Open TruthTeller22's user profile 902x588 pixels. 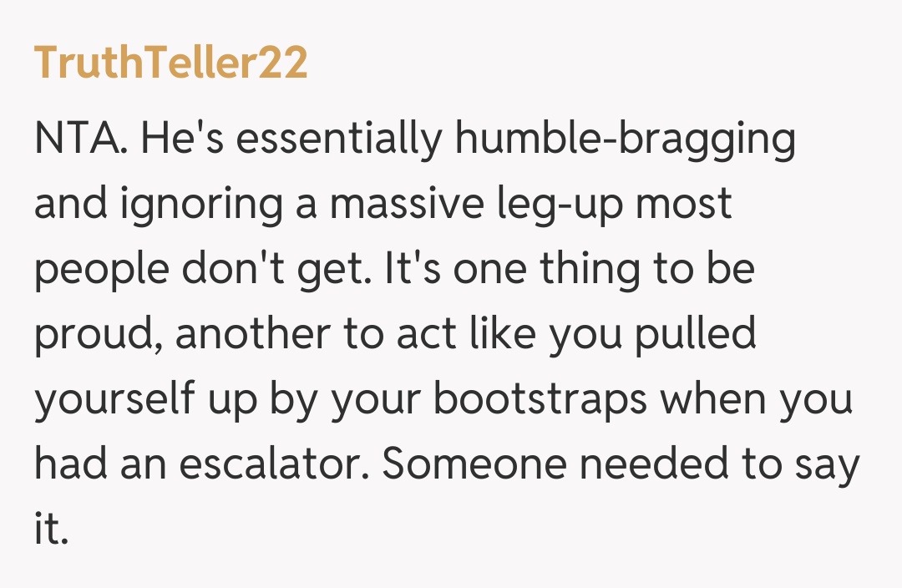point(170,63)
